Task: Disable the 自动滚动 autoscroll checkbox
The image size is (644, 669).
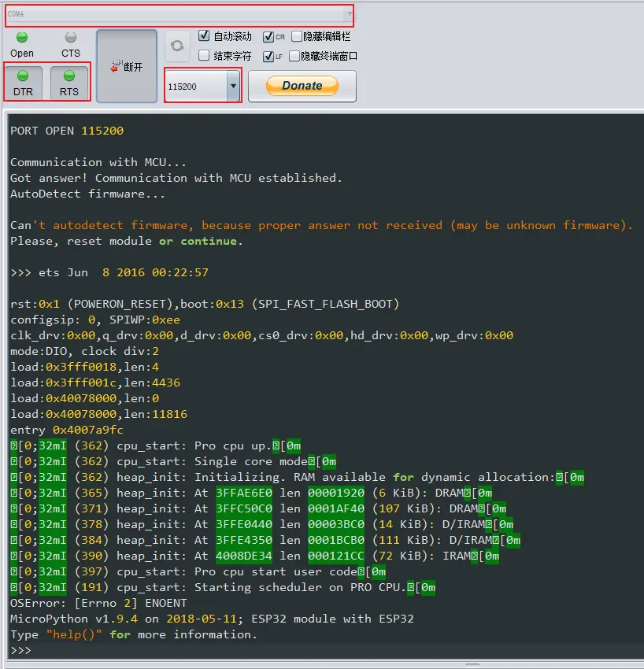Action: (x=204, y=36)
